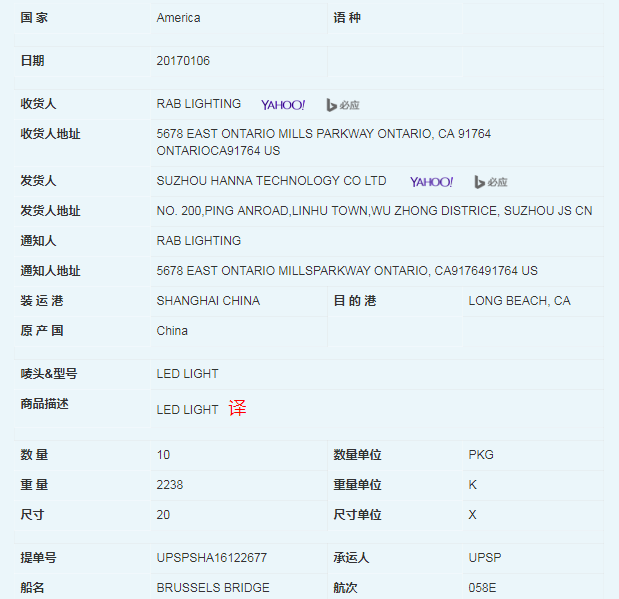Select bill of lading number UPSPSHA16122677
Viewport: 619px width, 599px height.
coord(212,558)
